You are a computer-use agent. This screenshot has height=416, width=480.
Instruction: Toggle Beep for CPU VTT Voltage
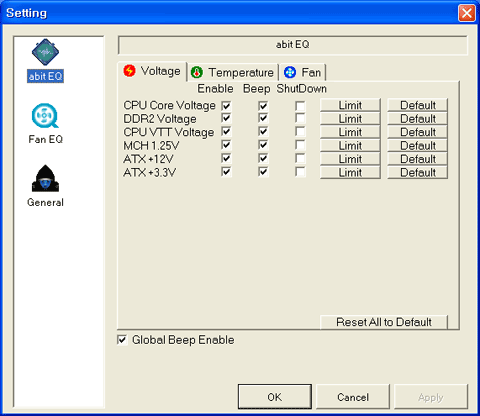coord(263,132)
